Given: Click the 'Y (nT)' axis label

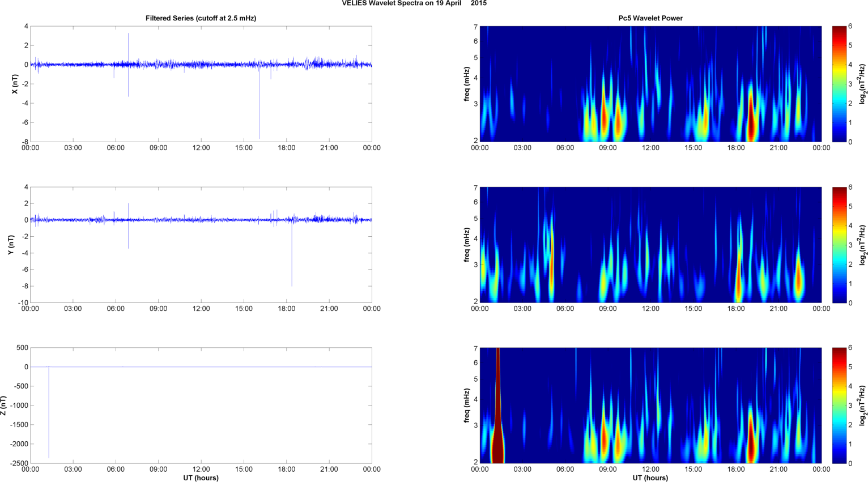Looking at the screenshot, I should pyautogui.click(x=11, y=245).
